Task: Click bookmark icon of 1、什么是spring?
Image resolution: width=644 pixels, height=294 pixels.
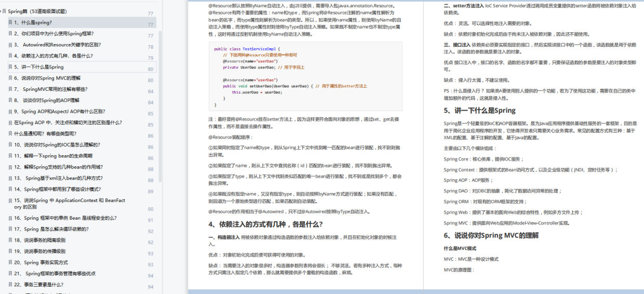Action: coord(10,23)
